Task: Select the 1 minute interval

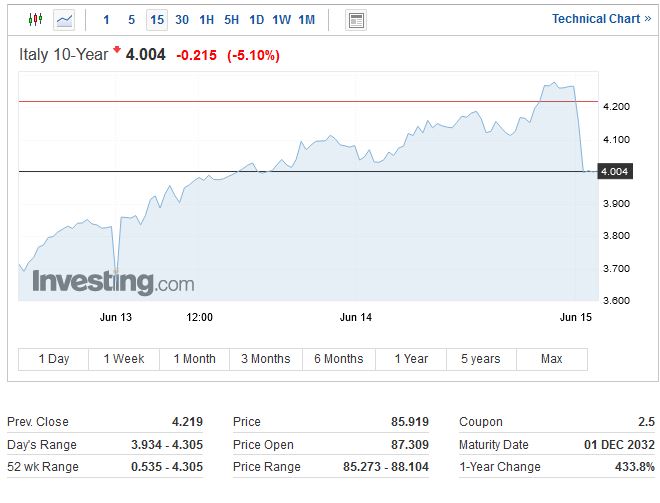Action: coord(107,19)
